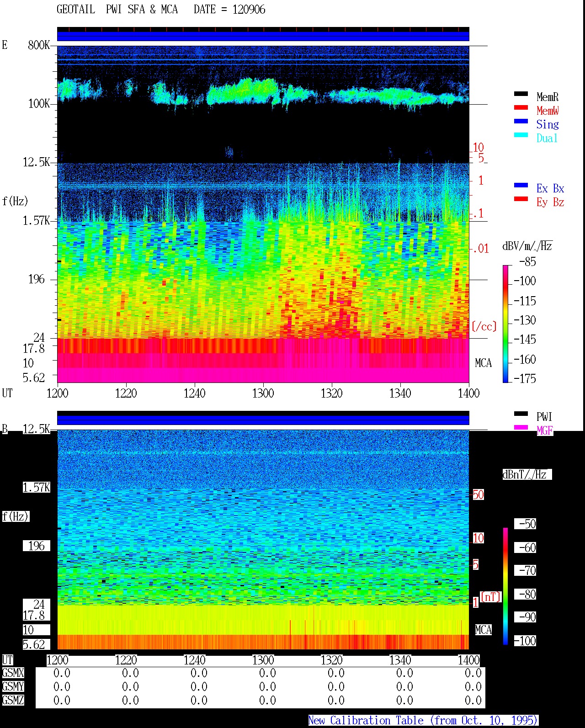Click the magenta MGF legend swatch

click(521, 428)
